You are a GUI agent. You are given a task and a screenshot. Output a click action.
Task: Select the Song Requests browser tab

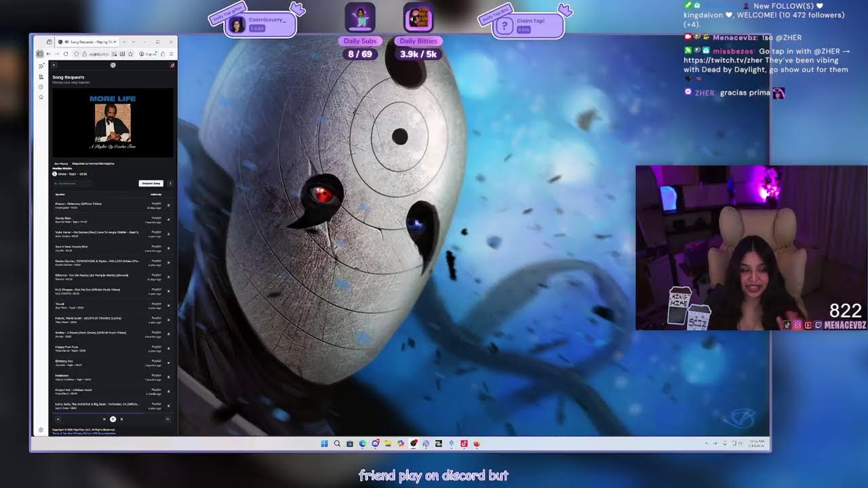click(x=88, y=42)
